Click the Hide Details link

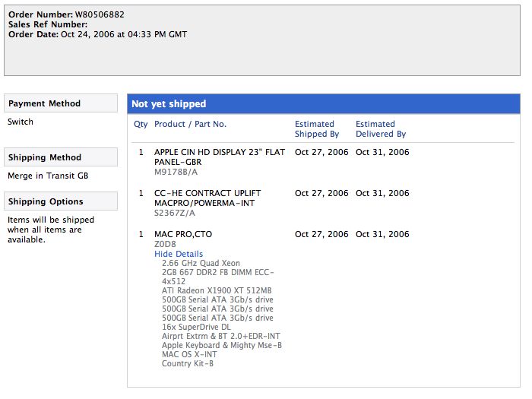click(179, 254)
